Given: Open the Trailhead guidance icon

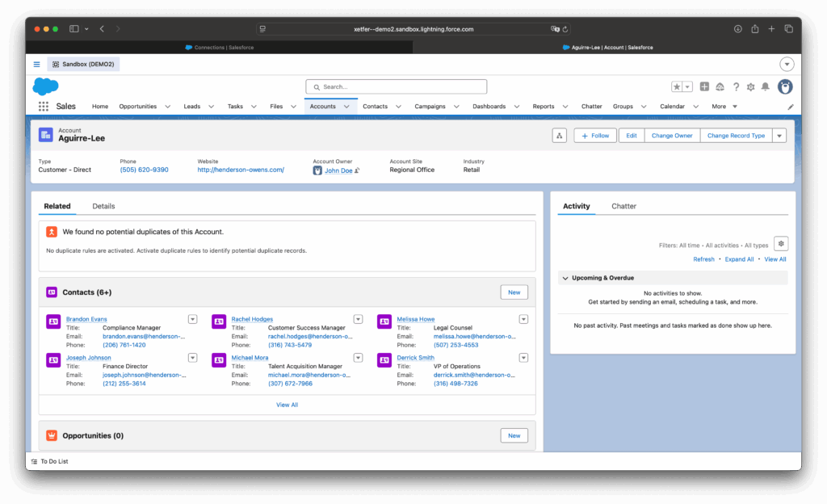Looking at the screenshot, I should click(720, 87).
